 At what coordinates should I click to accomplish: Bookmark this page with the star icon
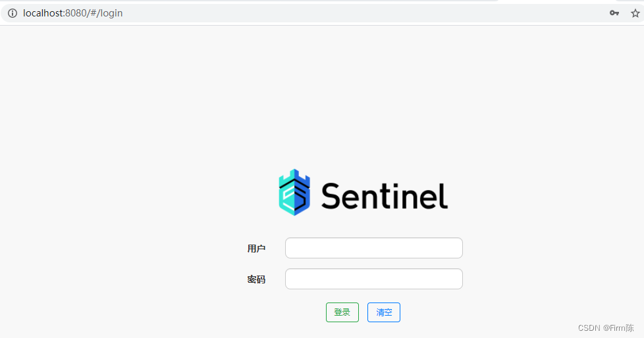tap(635, 13)
